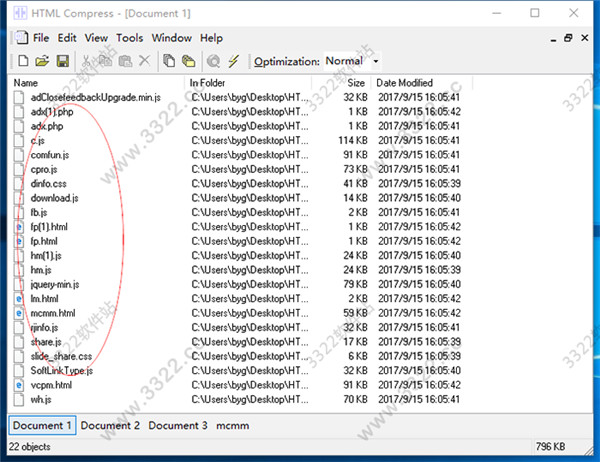Select file SoftLinkType.js
600x462 pixels.
click(62, 371)
